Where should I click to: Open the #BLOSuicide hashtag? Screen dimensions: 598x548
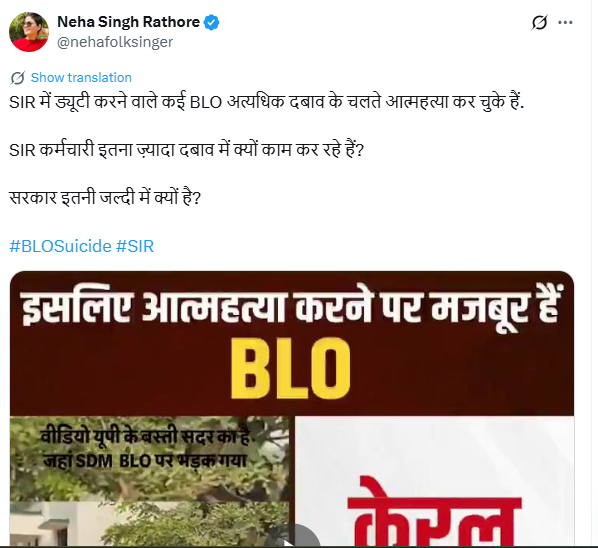pyautogui.click(x=60, y=246)
